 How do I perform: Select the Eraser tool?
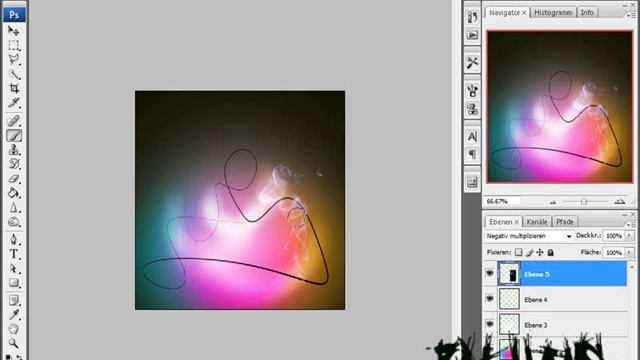14,179
